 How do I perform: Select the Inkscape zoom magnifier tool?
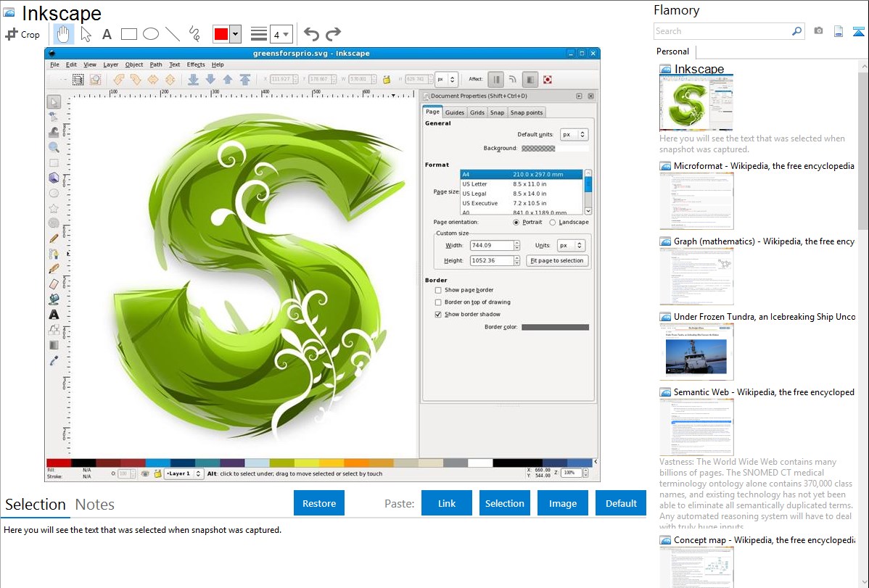click(x=54, y=147)
